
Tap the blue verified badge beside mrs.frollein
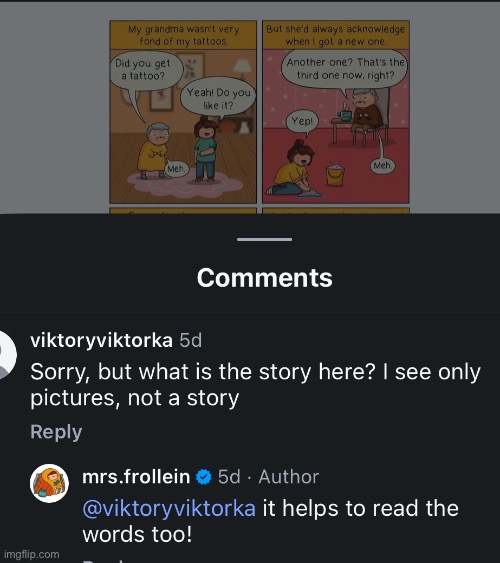pos(204,477)
